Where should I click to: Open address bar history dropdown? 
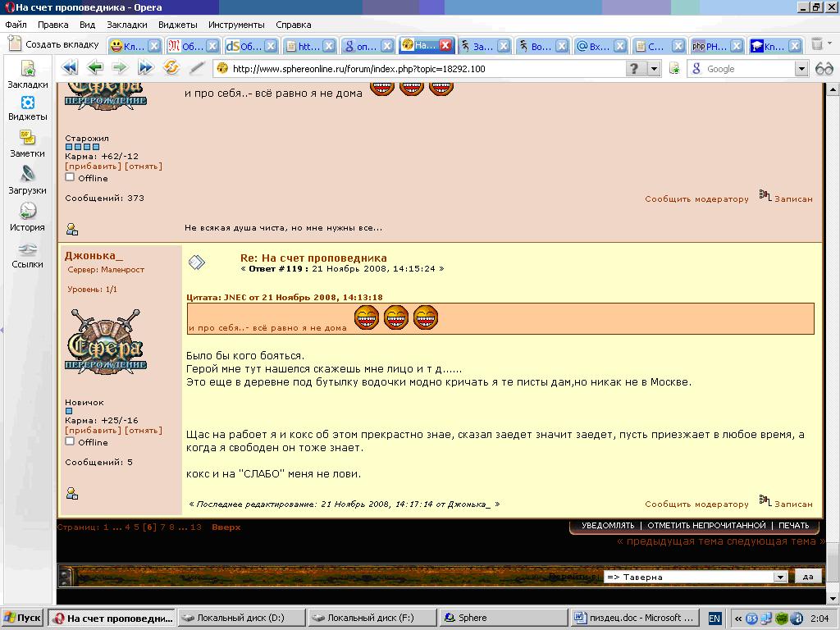point(654,69)
